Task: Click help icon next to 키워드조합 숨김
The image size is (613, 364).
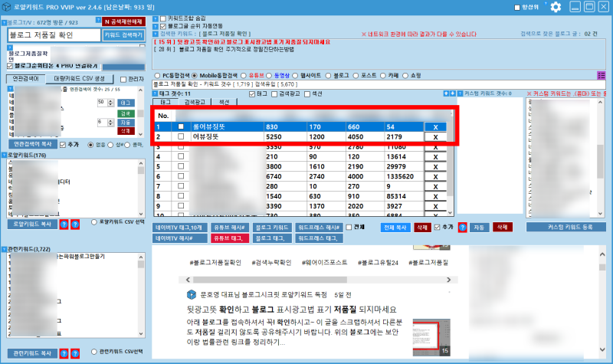Action: pos(156,18)
